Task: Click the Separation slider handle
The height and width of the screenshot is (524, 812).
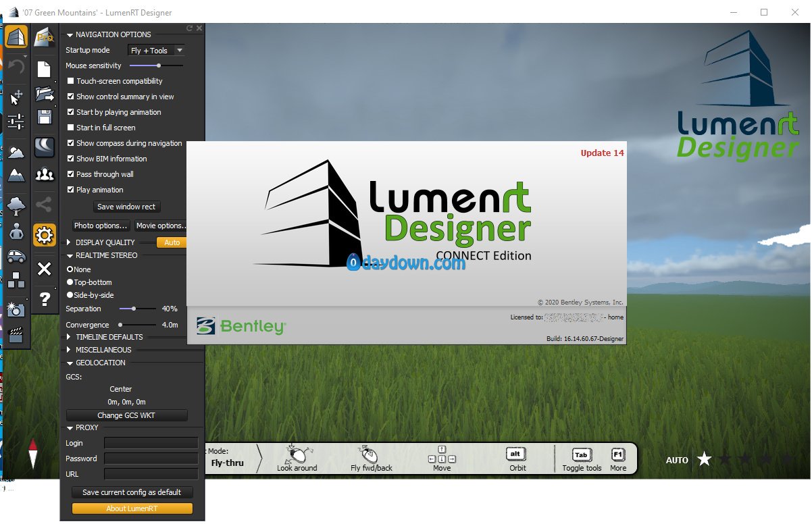Action: pyautogui.click(x=134, y=309)
